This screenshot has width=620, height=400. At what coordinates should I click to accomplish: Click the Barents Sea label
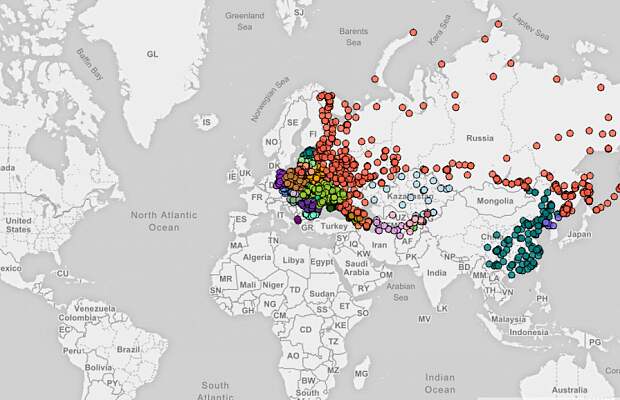pyautogui.click(x=353, y=37)
